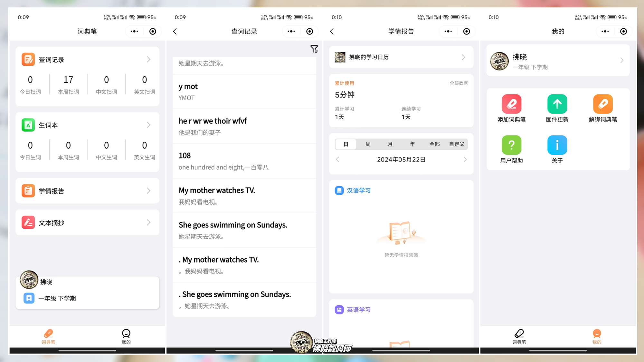Select the 周 period option
This screenshot has height=362, width=644.
pos(368,144)
